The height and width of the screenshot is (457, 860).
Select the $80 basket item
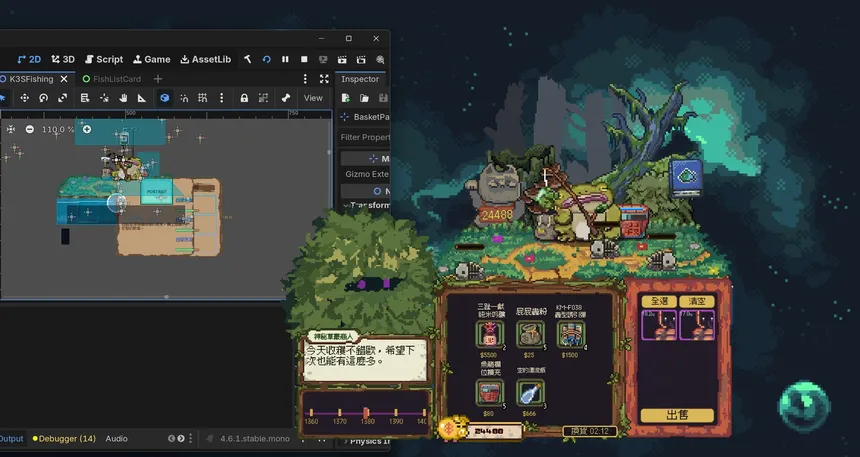(489, 392)
